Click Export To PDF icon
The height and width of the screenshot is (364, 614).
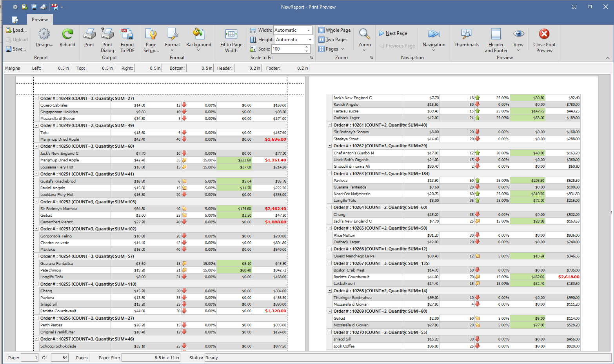coord(127,34)
